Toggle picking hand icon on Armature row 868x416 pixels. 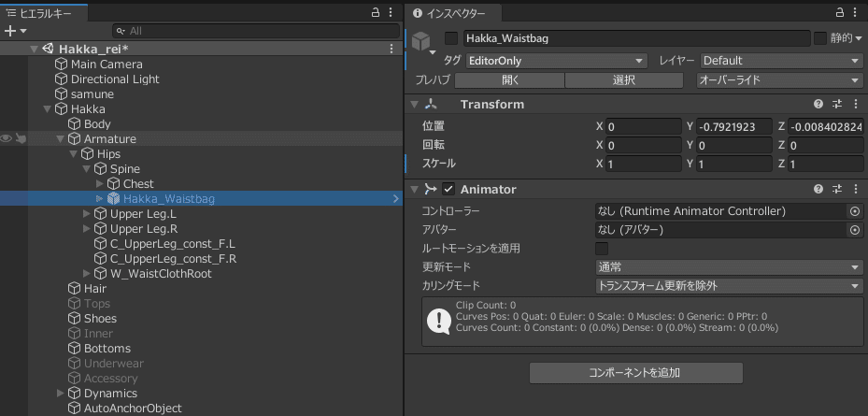[21, 139]
